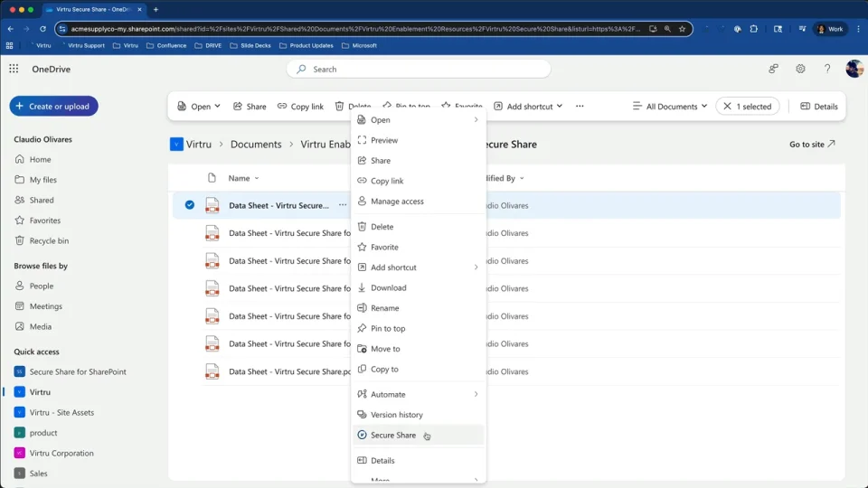This screenshot has width=868, height=488.
Task: Open the app launcher waffle icon
Action: point(14,69)
